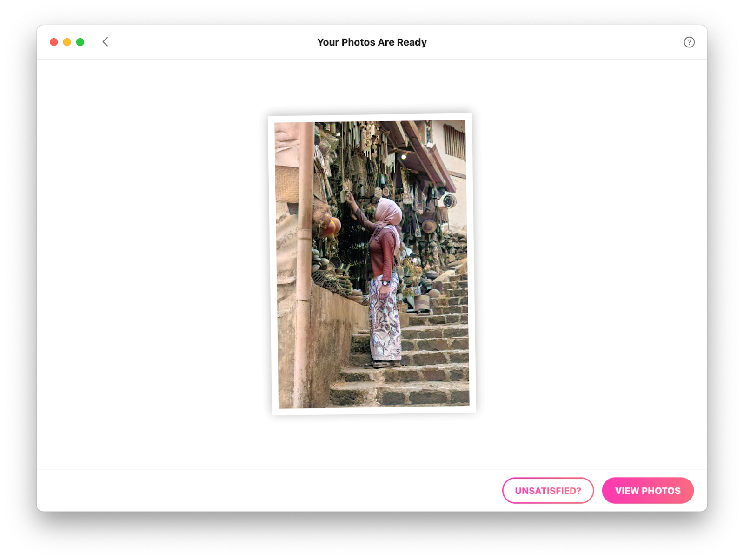Close the window with the red button

pyautogui.click(x=54, y=42)
